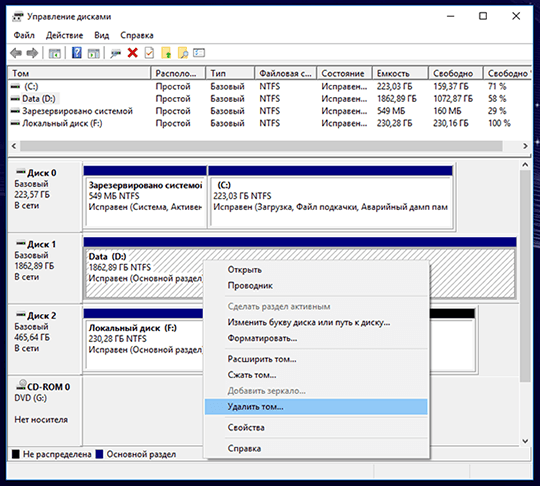Open the Действие menu

click(x=64, y=35)
